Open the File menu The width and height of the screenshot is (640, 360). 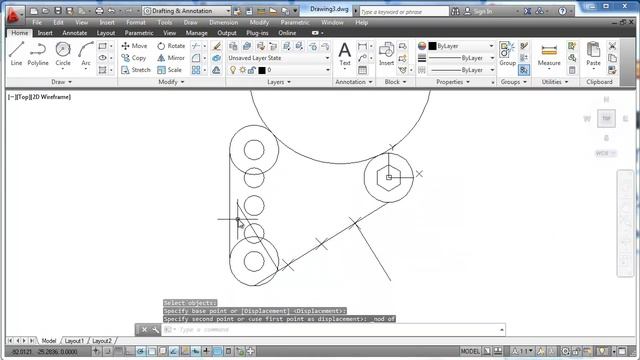tap(37, 22)
